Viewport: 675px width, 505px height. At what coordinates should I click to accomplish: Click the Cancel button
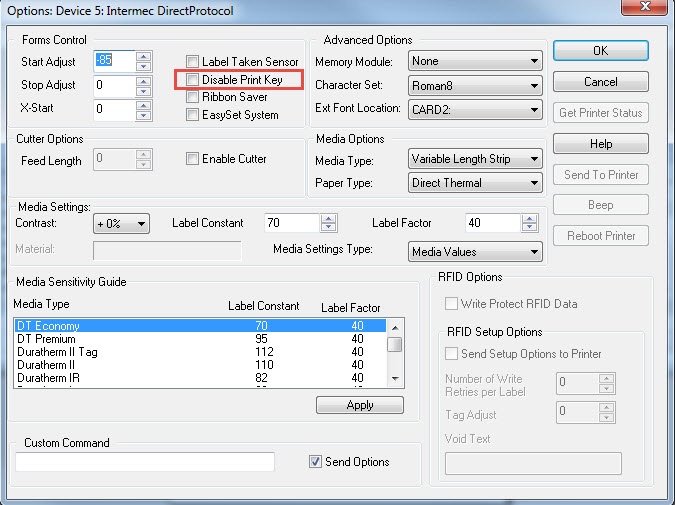point(601,82)
